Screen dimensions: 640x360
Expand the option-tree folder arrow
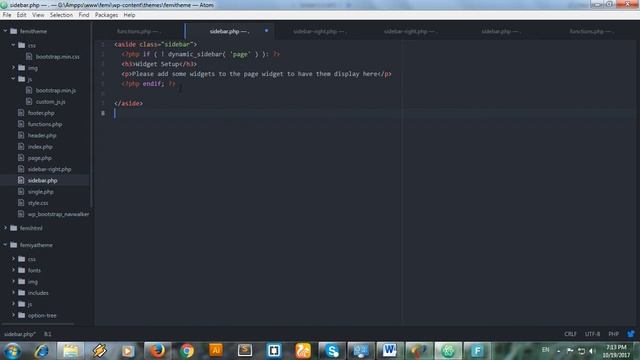13,315
